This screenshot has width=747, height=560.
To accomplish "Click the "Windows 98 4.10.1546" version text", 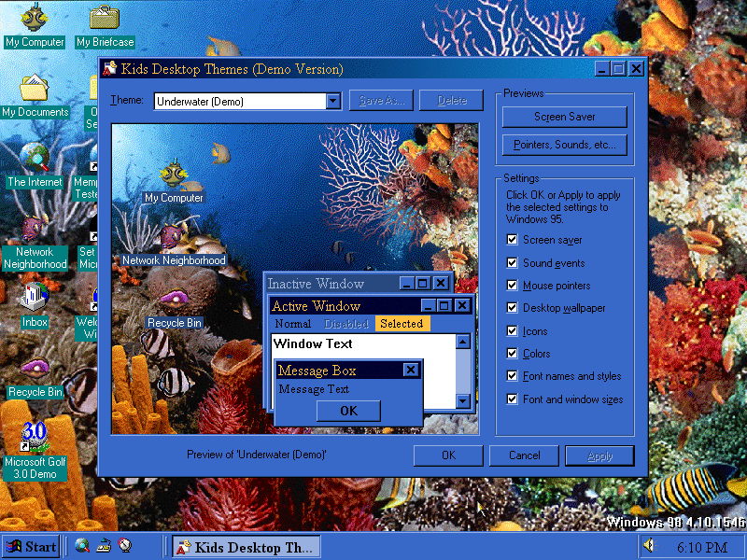I will point(676,523).
